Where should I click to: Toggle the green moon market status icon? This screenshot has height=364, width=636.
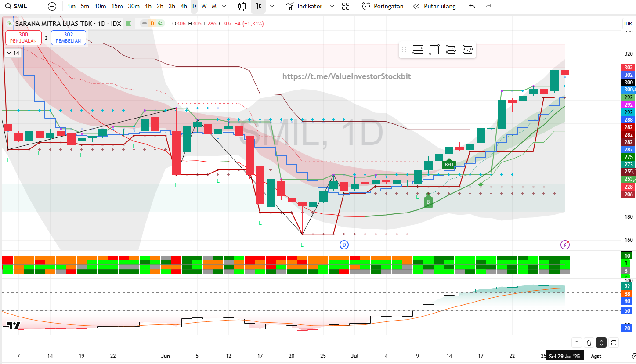coord(160,23)
